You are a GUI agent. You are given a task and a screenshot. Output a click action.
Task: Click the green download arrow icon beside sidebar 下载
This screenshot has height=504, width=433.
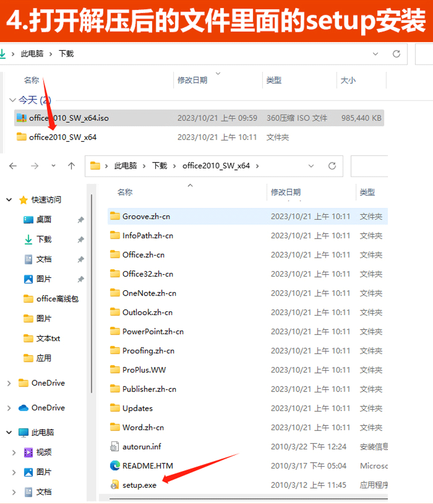(28, 240)
